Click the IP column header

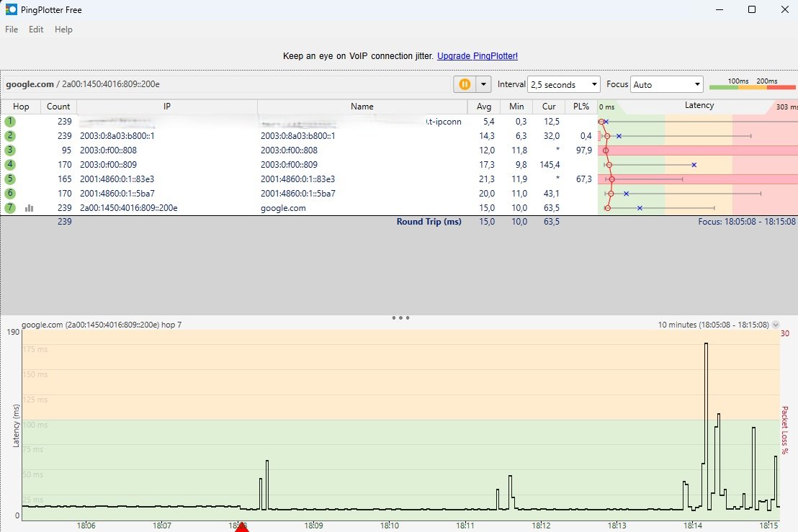coord(167,107)
